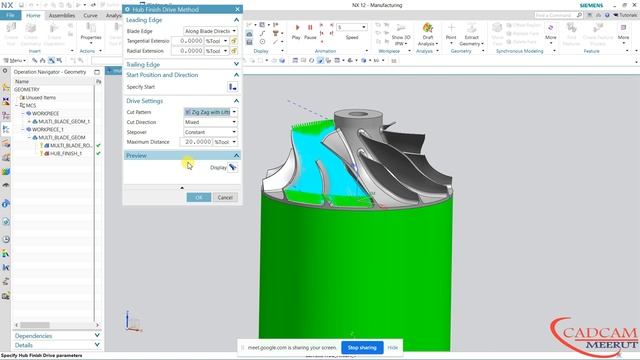This screenshot has height=360, width=640.
Task: Open the Tutorials menu
Action: (x=625, y=15)
